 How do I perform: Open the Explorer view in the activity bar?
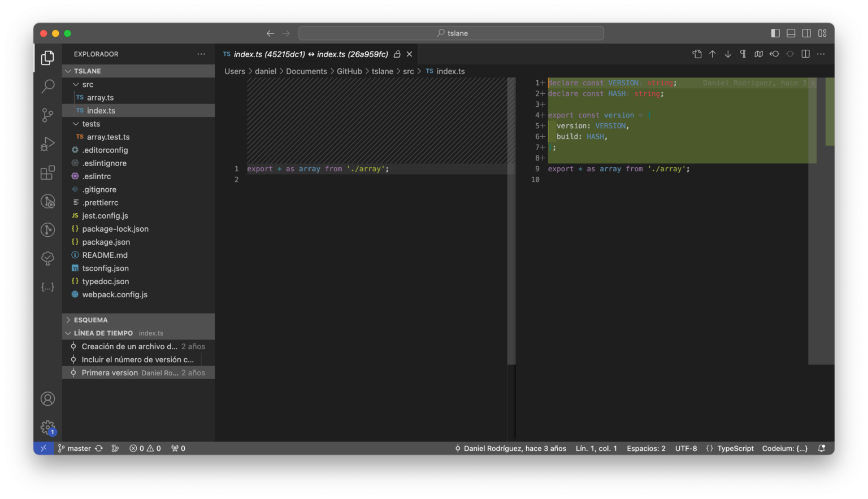pos(47,58)
